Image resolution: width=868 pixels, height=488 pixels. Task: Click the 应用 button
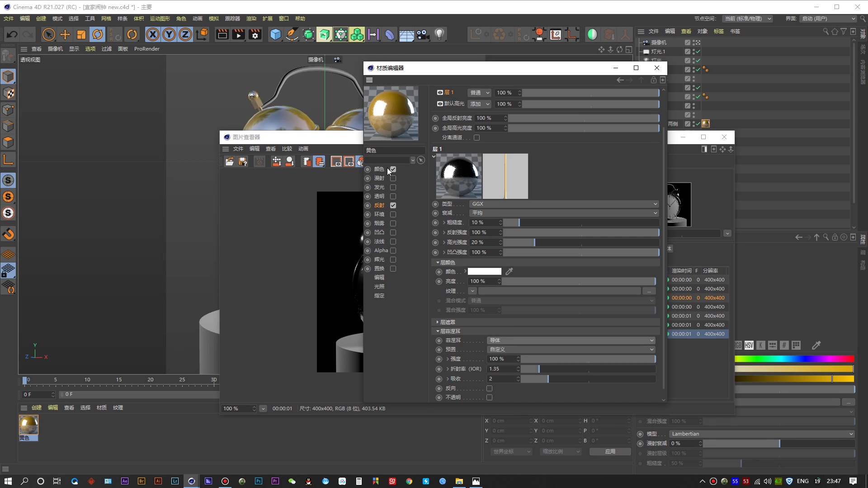610,451
